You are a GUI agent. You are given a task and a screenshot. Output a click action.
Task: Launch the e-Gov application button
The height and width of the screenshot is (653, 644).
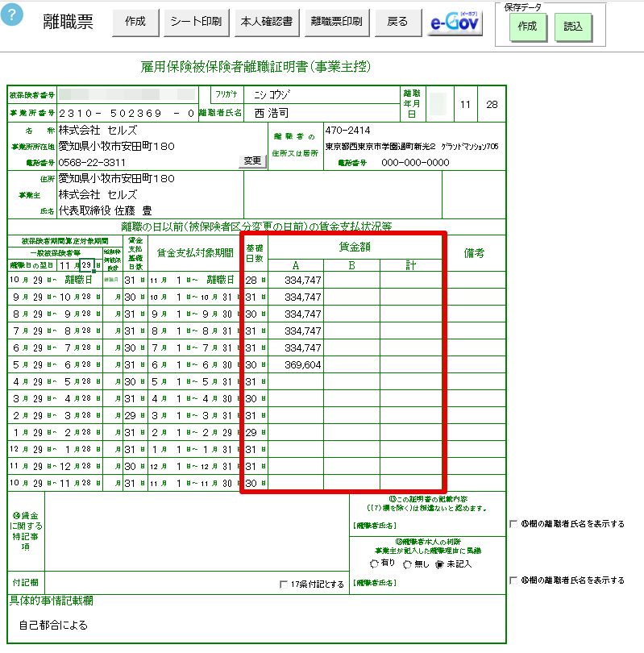tap(455, 23)
